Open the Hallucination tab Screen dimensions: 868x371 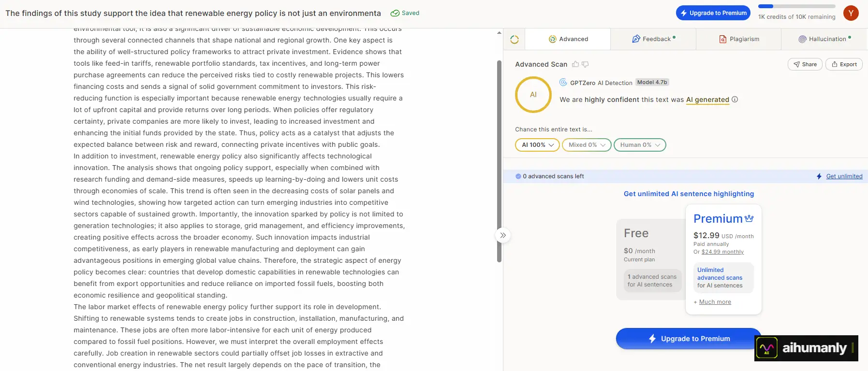coord(824,39)
